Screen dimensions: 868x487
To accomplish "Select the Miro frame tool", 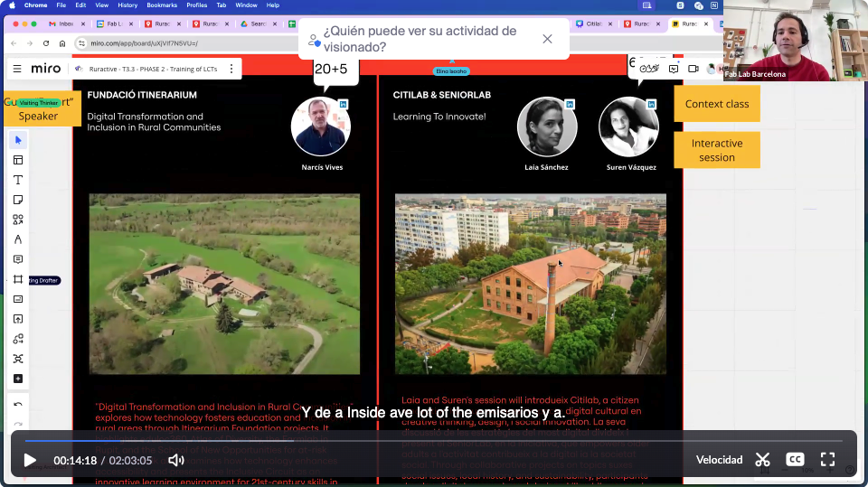I will coord(18,279).
